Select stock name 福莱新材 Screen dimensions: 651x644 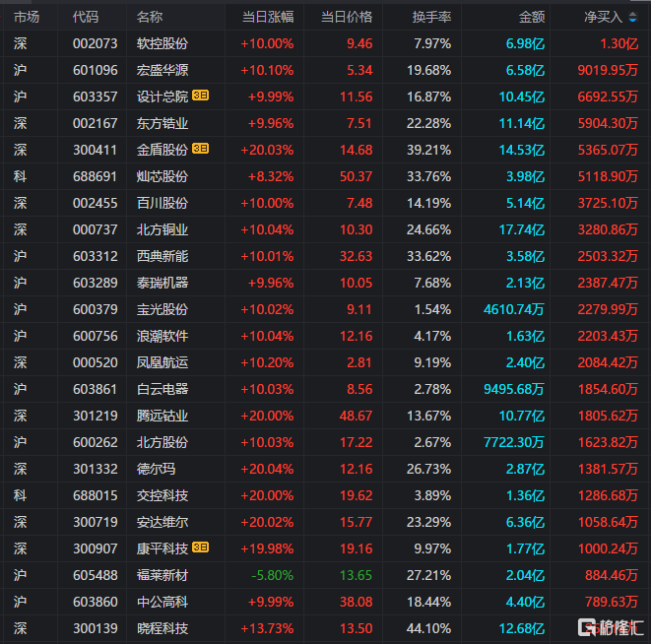point(163,575)
